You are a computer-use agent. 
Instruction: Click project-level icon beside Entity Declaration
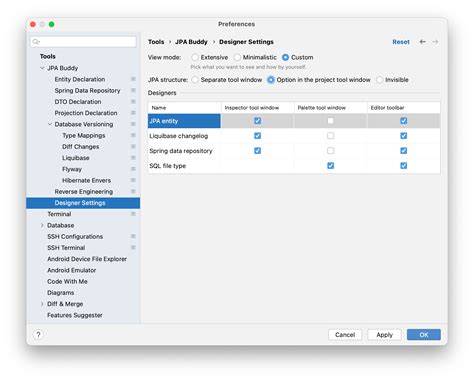(133, 79)
